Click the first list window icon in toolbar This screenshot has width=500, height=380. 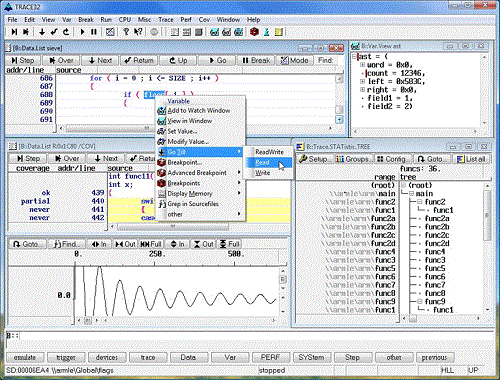tap(174, 32)
